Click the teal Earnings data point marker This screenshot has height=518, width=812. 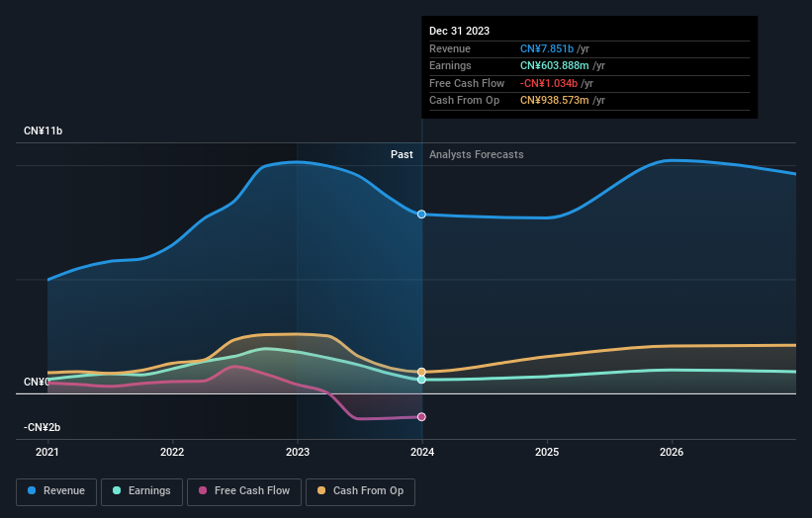(421, 380)
